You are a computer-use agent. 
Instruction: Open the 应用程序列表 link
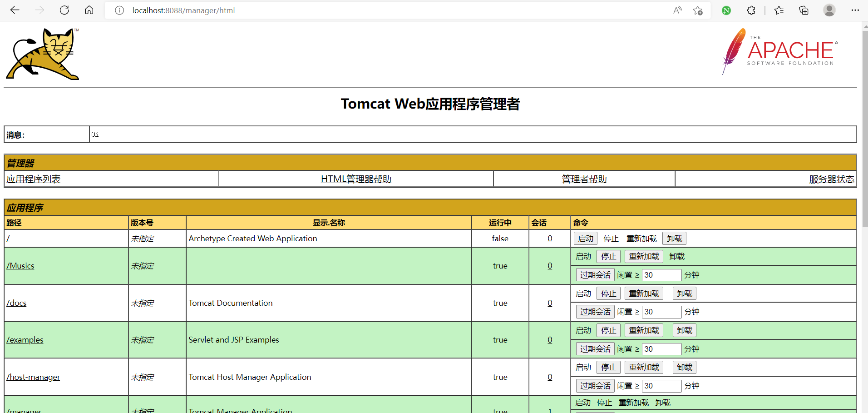tap(34, 179)
